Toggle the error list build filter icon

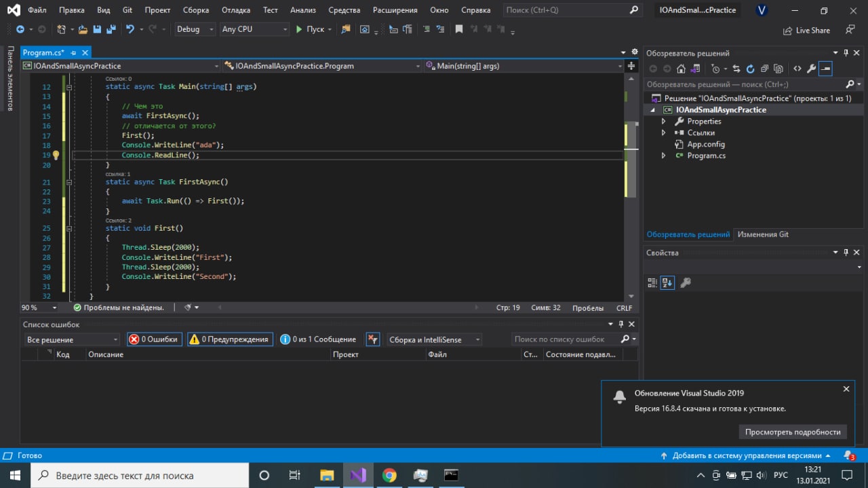(372, 339)
